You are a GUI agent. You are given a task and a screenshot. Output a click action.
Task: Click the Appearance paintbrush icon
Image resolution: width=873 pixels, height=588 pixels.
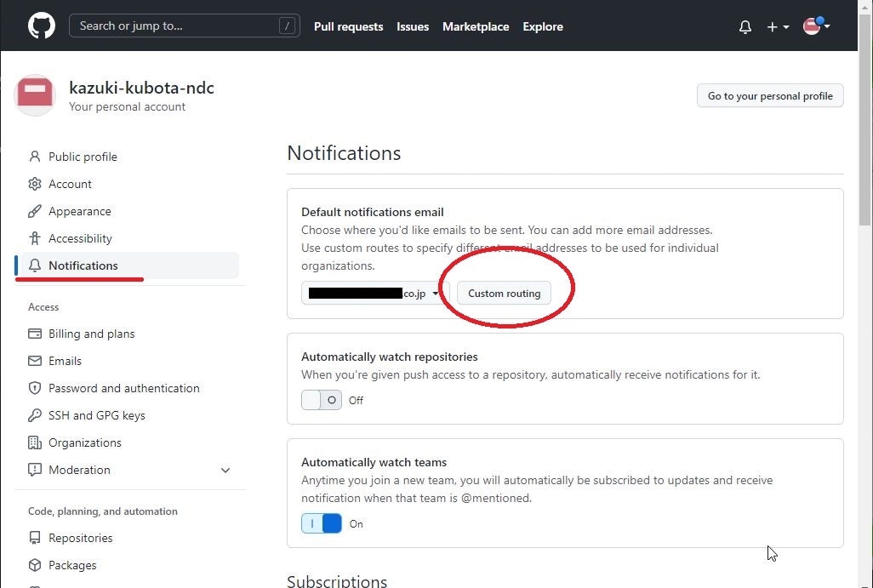click(35, 211)
